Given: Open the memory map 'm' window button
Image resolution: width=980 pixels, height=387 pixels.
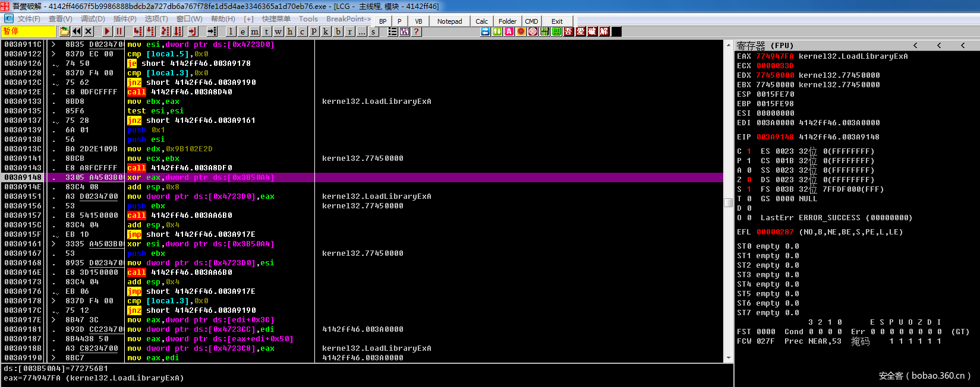Looking at the screenshot, I should [254, 31].
